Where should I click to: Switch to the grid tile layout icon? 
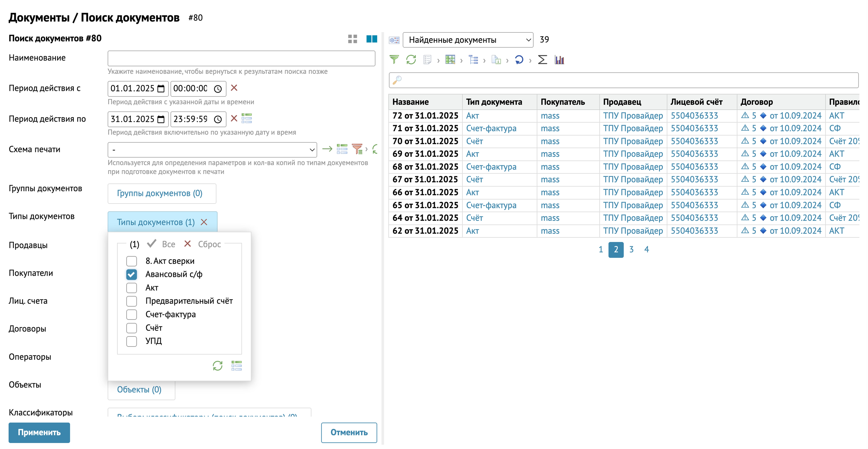tap(352, 39)
